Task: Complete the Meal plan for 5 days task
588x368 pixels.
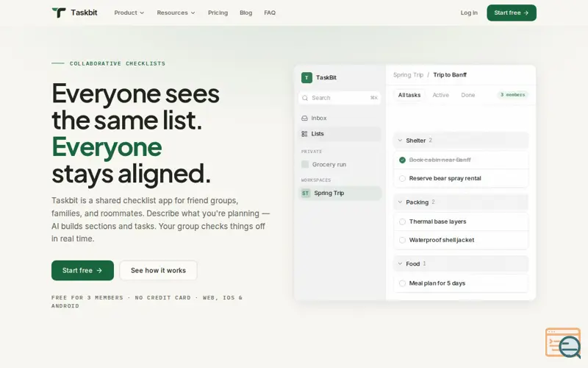Action: pos(402,283)
